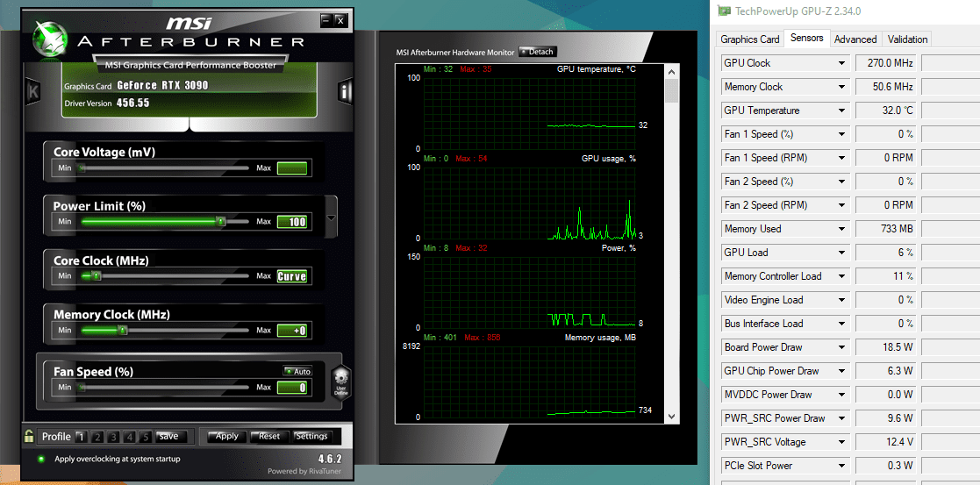Screen dimensions: 980x485
Task: Click the hardware monitor scroll-down arrow
Action: [672, 416]
